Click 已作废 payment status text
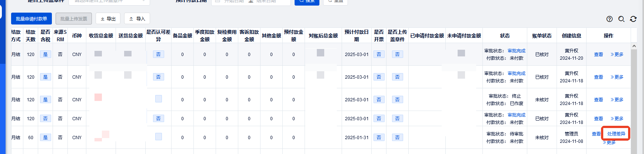This screenshot has height=154, width=644. (x=517, y=104)
